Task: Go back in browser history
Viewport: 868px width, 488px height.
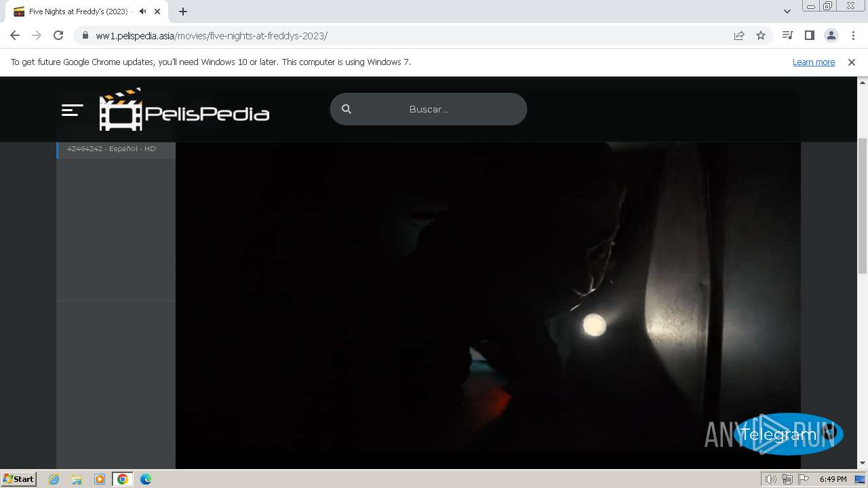Action: 15,35
